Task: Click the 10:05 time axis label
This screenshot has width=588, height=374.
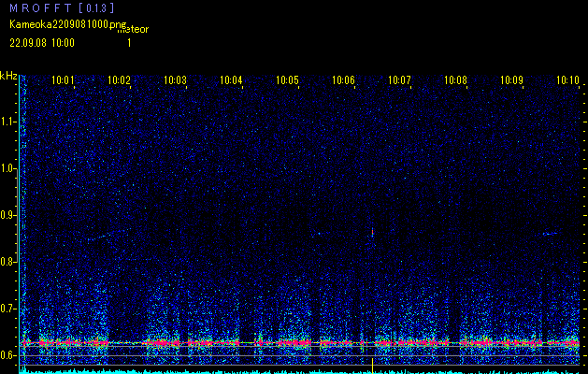Action: tap(287, 79)
